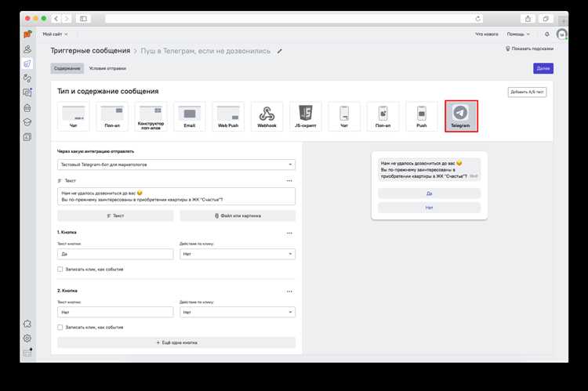Switch to the Условия отправки tab

(107, 68)
